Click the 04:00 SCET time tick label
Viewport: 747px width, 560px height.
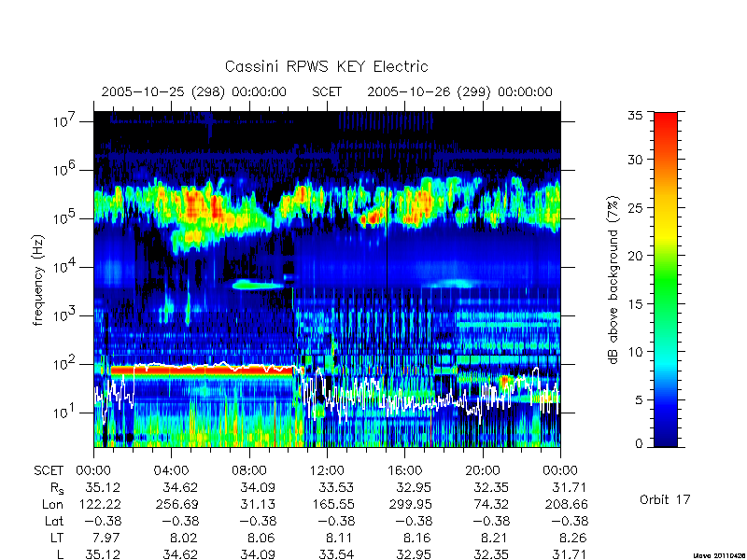pos(171,471)
